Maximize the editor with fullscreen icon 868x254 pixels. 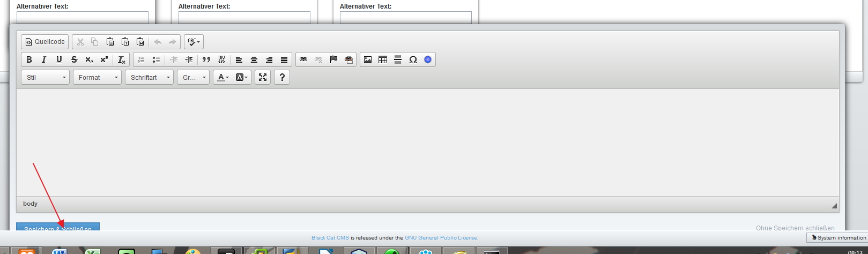tap(263, 77)
